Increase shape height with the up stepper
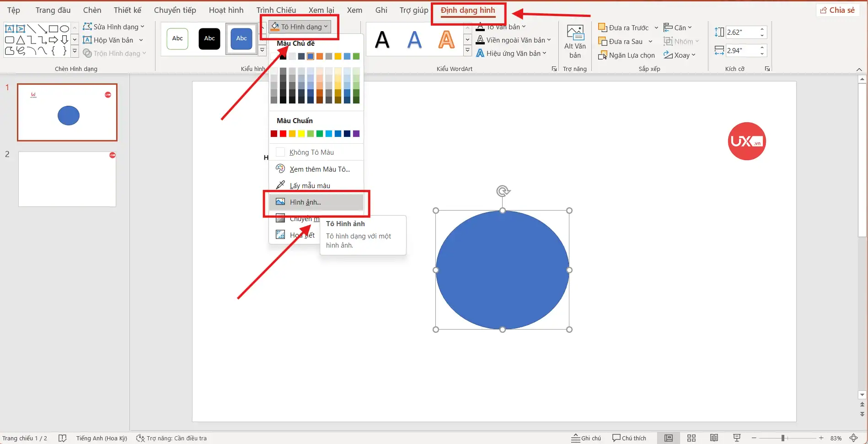This screenshot has width=868, height=444. pos(762,29)
